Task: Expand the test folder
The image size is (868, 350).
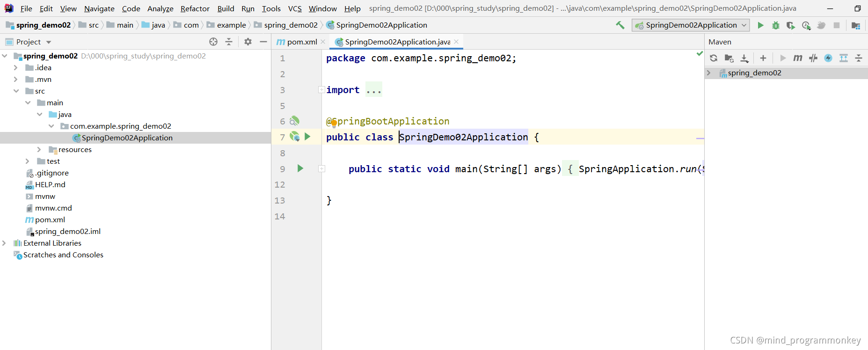Action: click(x=28, y=161)
